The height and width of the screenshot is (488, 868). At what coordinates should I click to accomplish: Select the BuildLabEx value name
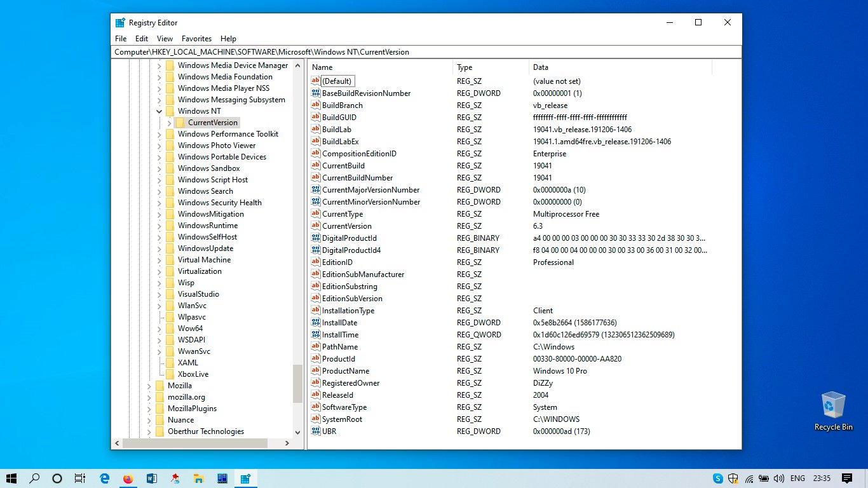click(x=341, y=142)
